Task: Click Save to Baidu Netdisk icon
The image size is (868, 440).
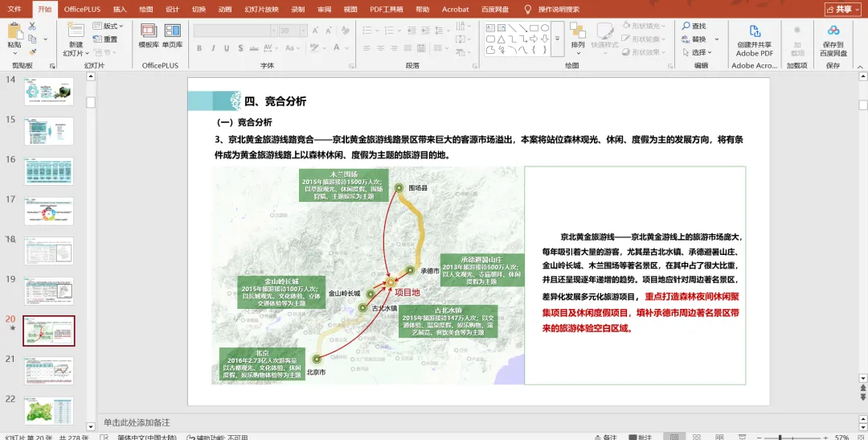Action: (x=833, y=31)
